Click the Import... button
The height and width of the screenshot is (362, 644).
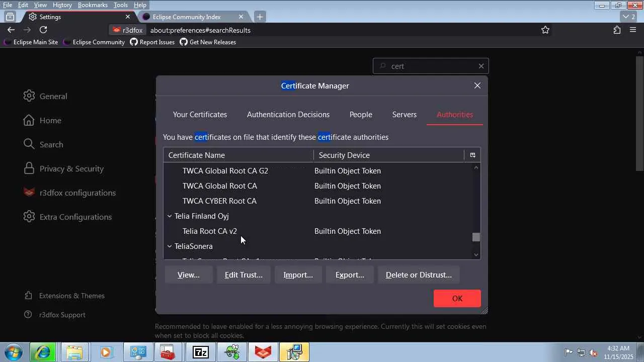coord(298,275)
